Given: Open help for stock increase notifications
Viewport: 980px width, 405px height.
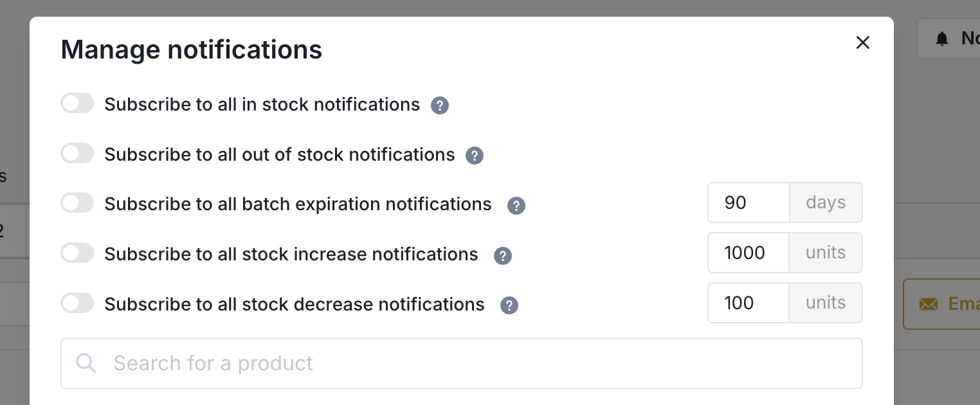Looking at the screenshot, I should (x=502, y=256).
